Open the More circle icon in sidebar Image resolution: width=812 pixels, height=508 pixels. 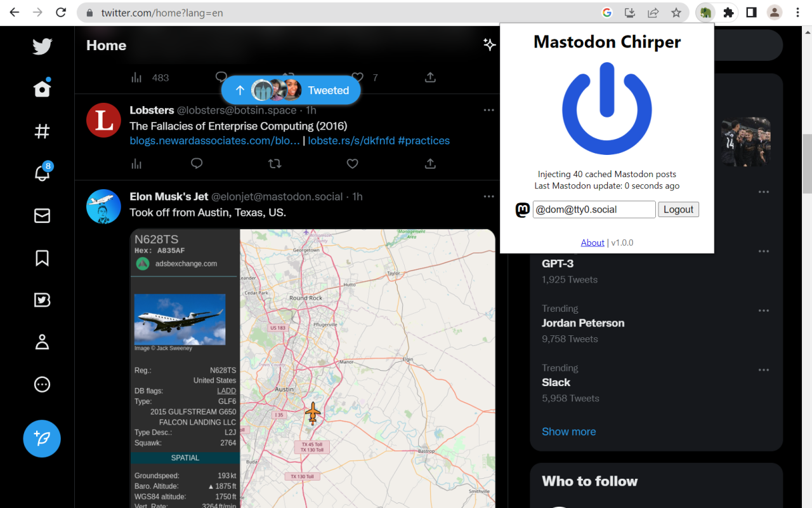[42, 384]
